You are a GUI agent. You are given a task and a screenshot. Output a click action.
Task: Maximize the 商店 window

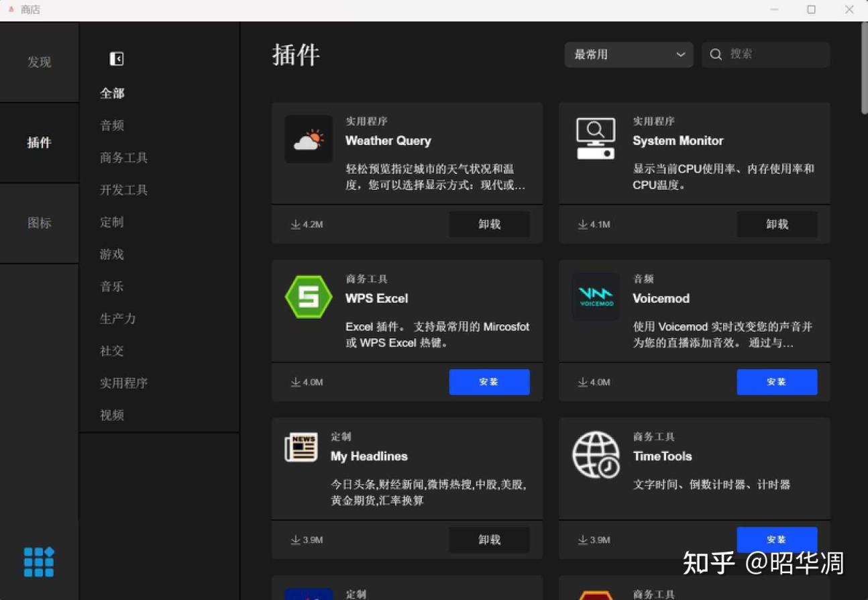pos(812,9)
